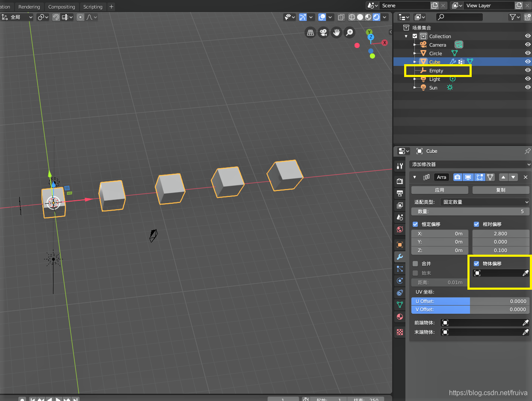Collapse the Array modifier panel
Screen dimensions: 532x401
[x=415, y=177]
